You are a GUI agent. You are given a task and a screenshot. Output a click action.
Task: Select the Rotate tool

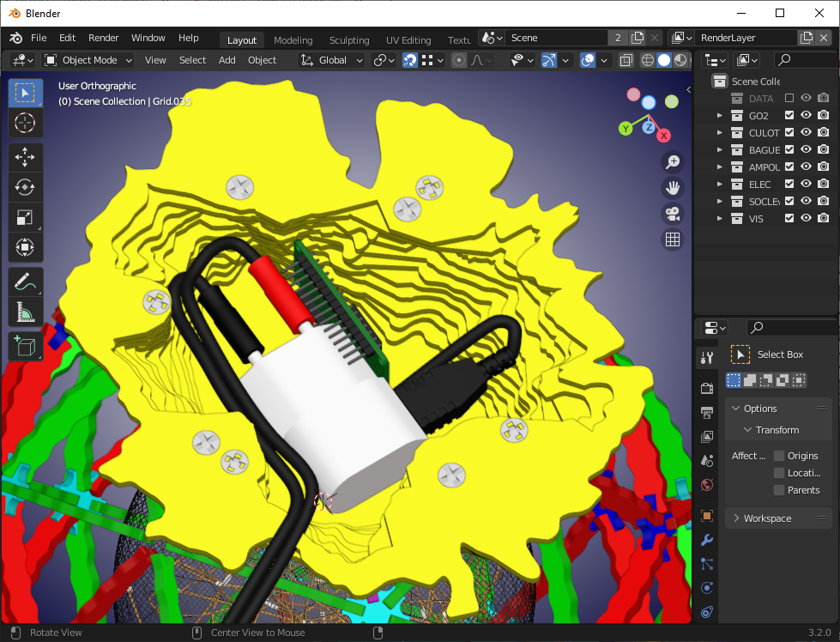click(x=25, y=187)
